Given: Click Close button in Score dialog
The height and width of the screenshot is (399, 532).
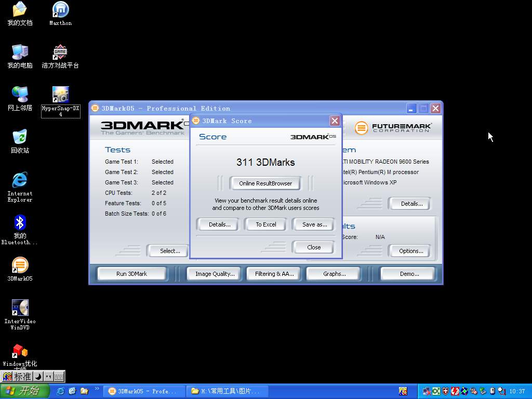Looking at the screenshot, I should tap(314, 247).
